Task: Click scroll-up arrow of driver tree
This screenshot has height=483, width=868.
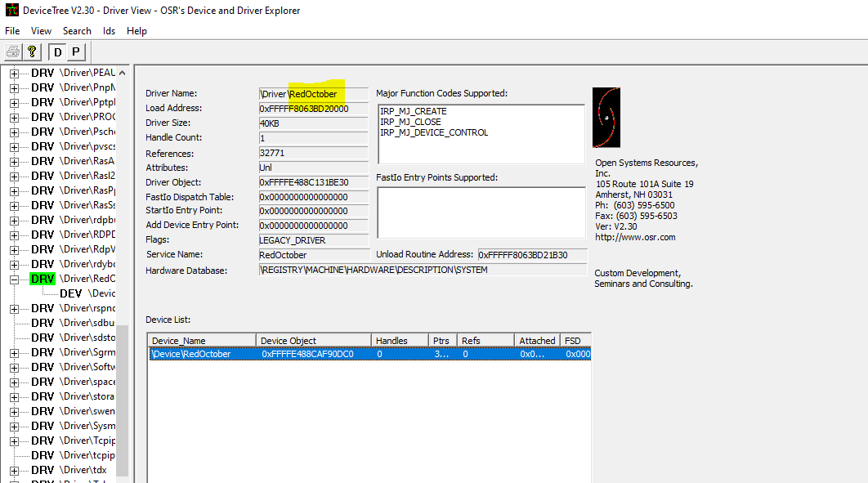Action: [123, 73]
